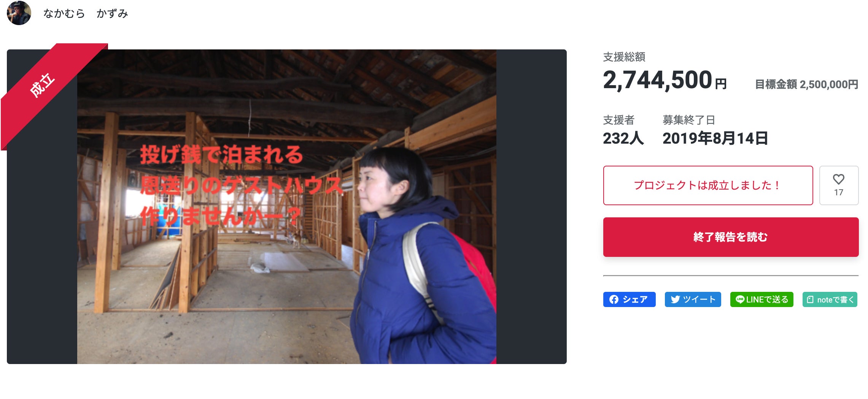Click プロジェクトは成立しました！ button
Image resolution: width=868 pixels, height=399 pixels.
tap(708, 185)
